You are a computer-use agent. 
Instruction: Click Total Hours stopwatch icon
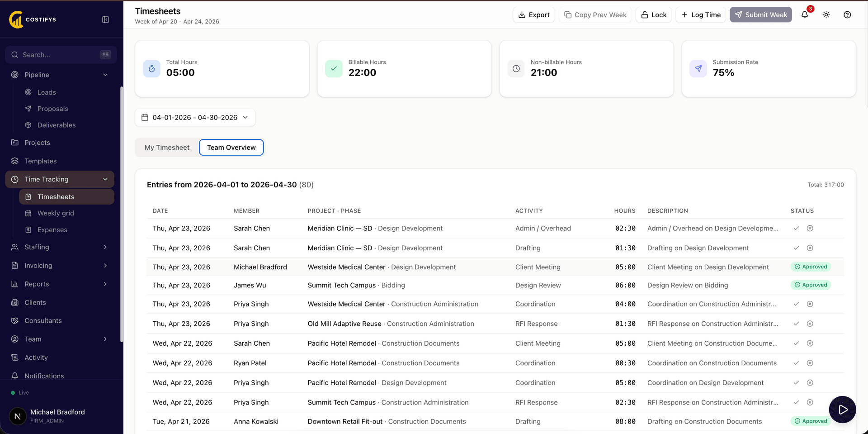pos(152,69)
